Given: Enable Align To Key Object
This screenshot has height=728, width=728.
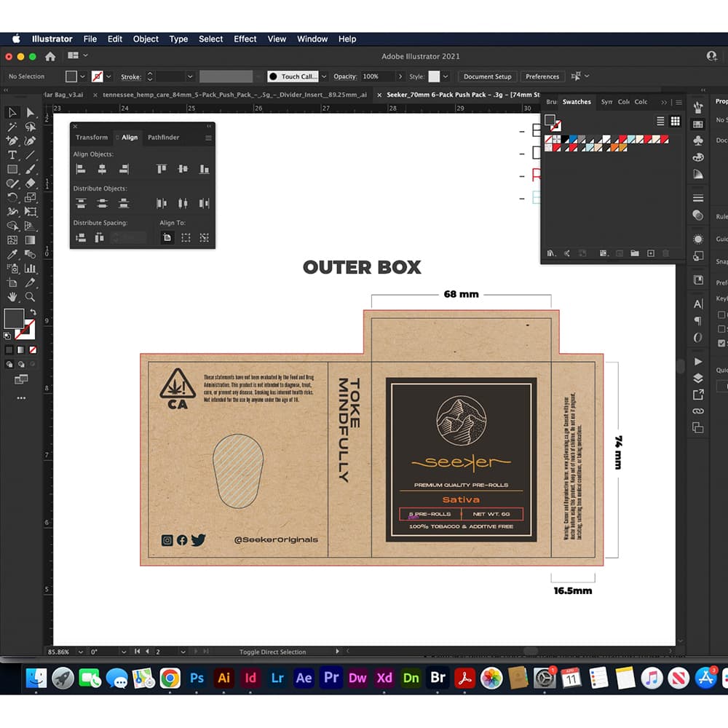Looking at the screenshot, I should pyautogui.click(x=204, y=237).
